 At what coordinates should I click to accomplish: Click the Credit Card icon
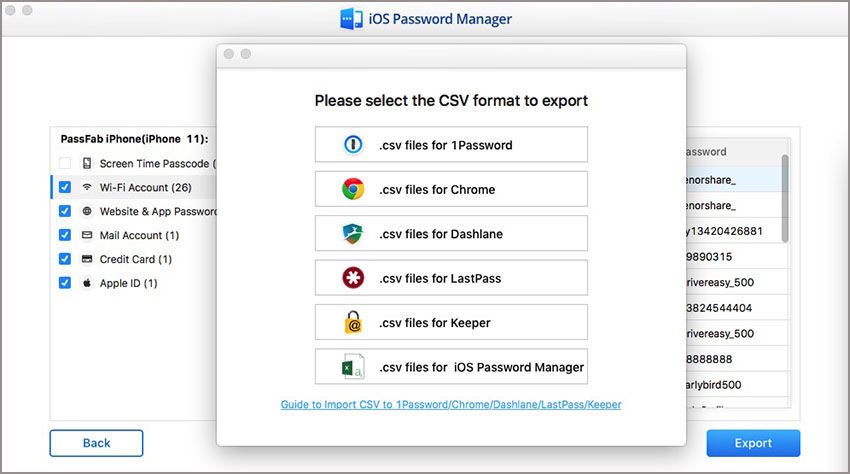pyautogui.click(x=87, y=259)
